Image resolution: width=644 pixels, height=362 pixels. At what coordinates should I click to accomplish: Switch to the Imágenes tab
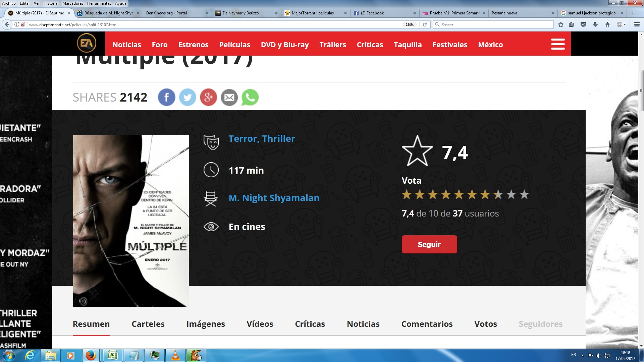click(206, 324)
